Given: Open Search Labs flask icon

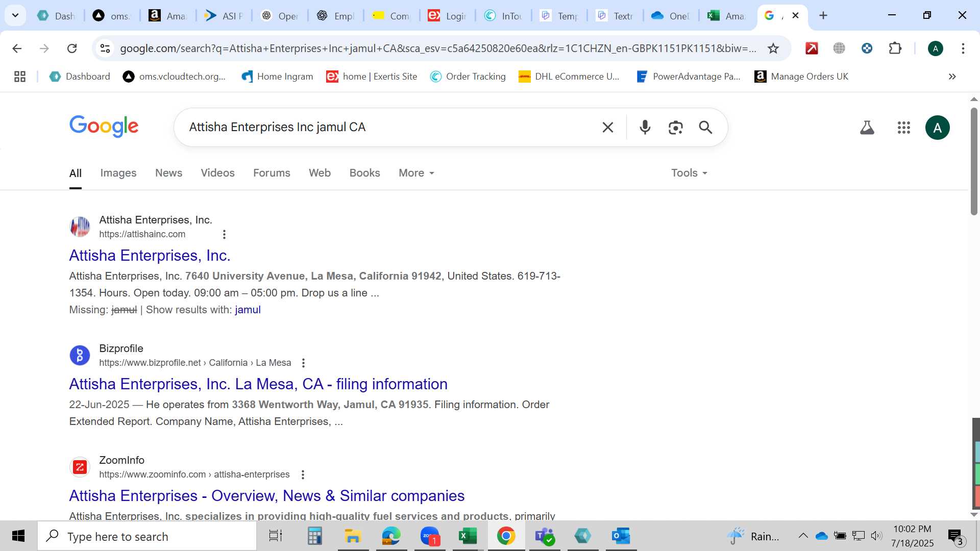Looking at the screenshot, I should click(867, 127).
